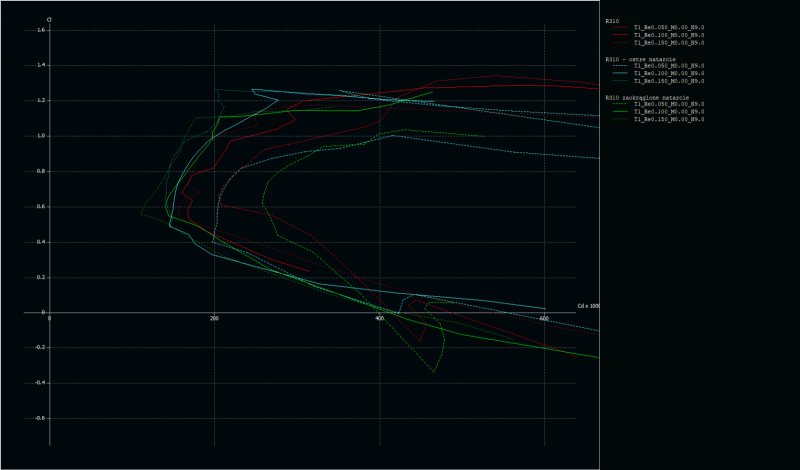Image resolution: width=800 pixels, height=470 pixels.
Task: Click the 1.6 tick label on Cl axis
Action: (x=41, y=30)
